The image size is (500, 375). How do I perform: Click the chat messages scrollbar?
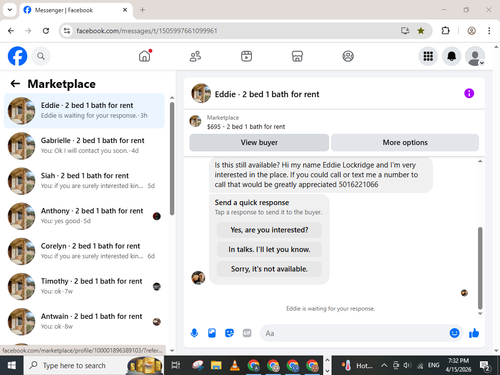(x=480, y=268)
